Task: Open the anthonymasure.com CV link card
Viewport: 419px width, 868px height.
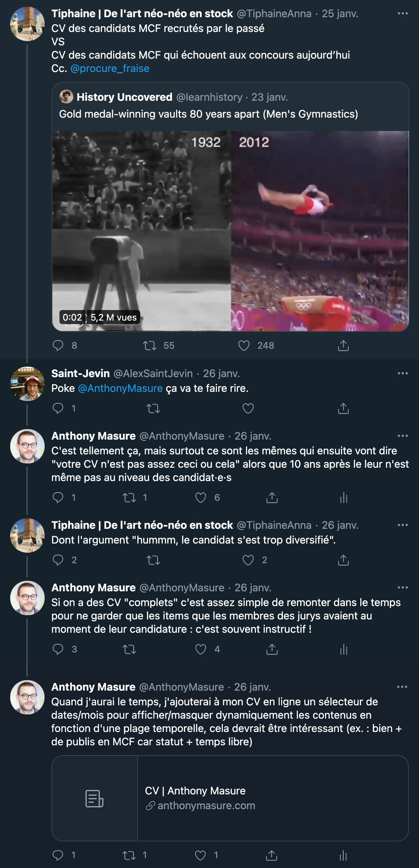Action: [230, 798]
